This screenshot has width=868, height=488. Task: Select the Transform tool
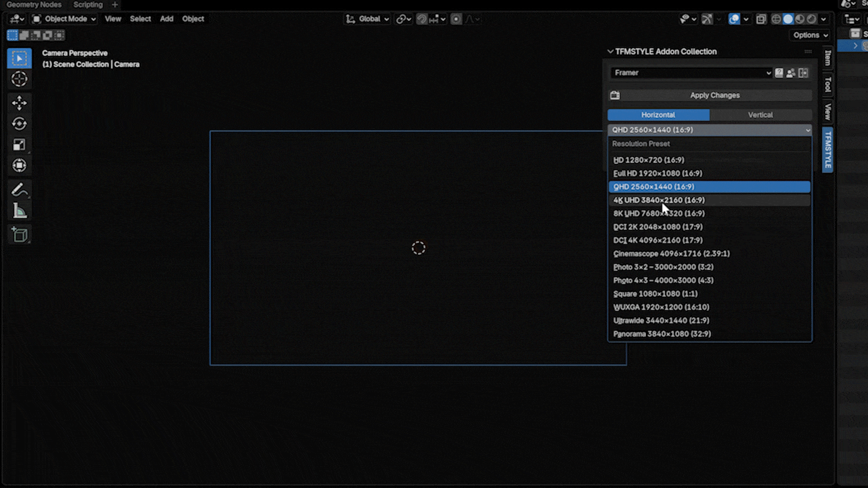coord(19,165)
